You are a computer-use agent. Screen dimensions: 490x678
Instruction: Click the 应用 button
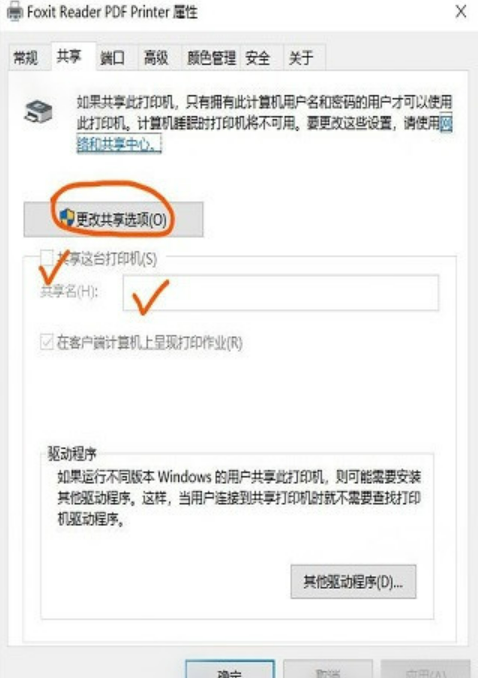tap(425, 670)
